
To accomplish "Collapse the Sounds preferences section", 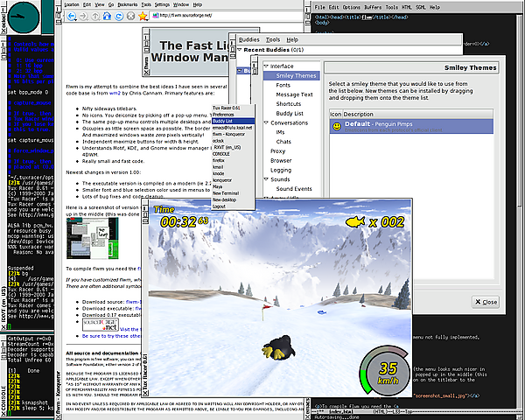I will coord(266,179).
